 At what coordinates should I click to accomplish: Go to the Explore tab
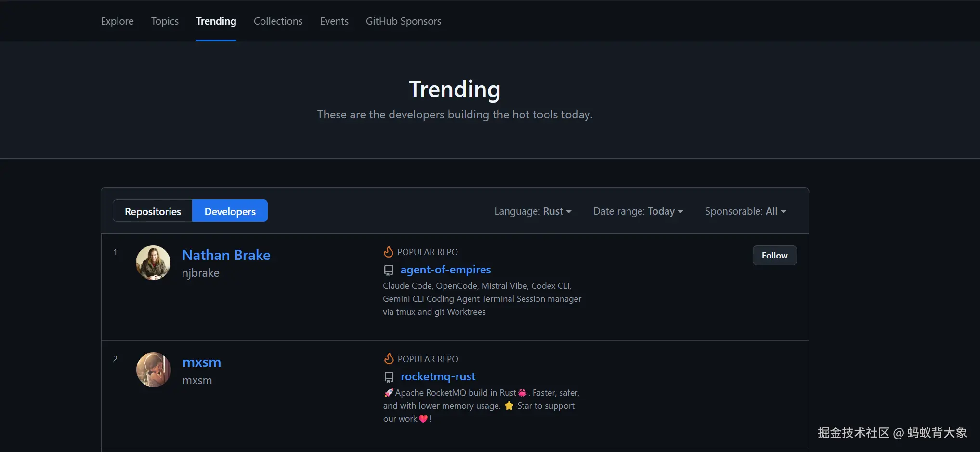pos(117,21)
